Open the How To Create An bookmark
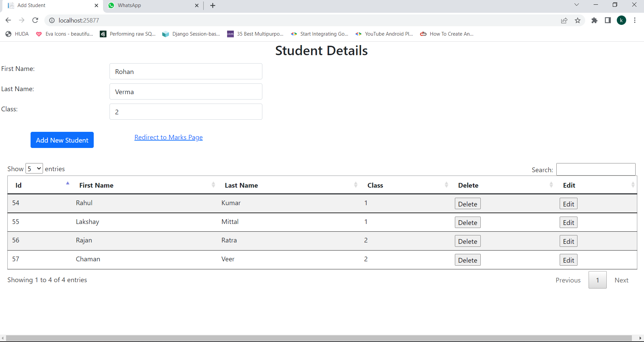 coord(447,34)
